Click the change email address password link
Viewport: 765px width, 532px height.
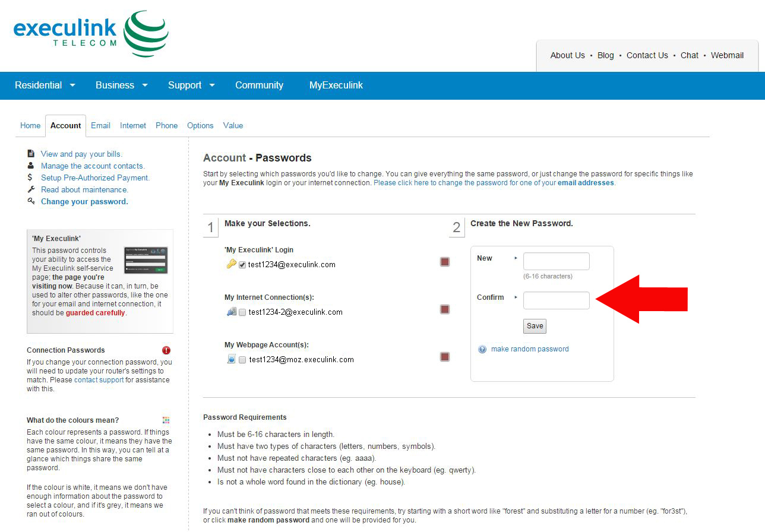click(494, 183)
